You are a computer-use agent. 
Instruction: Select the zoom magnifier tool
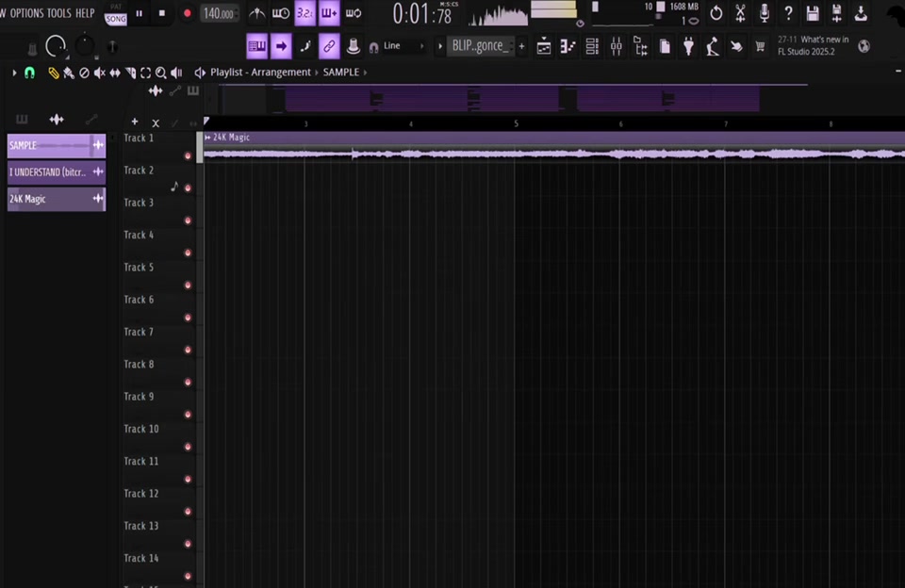161,73
